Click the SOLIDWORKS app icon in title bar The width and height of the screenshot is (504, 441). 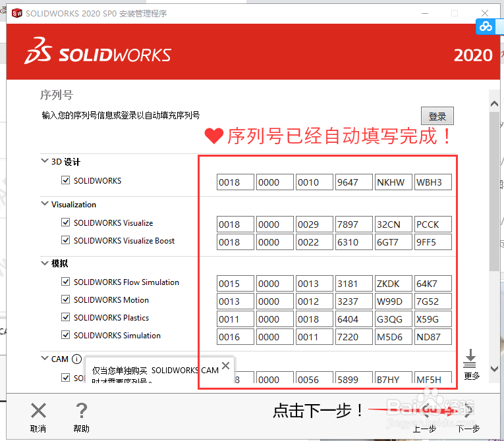(x=16, y=13)
